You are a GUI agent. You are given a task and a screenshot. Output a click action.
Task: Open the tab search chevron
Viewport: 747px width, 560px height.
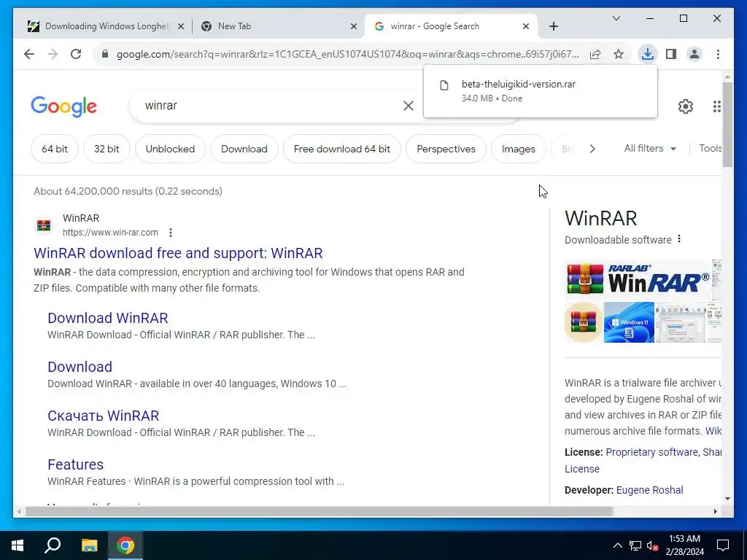pos(616,18)
